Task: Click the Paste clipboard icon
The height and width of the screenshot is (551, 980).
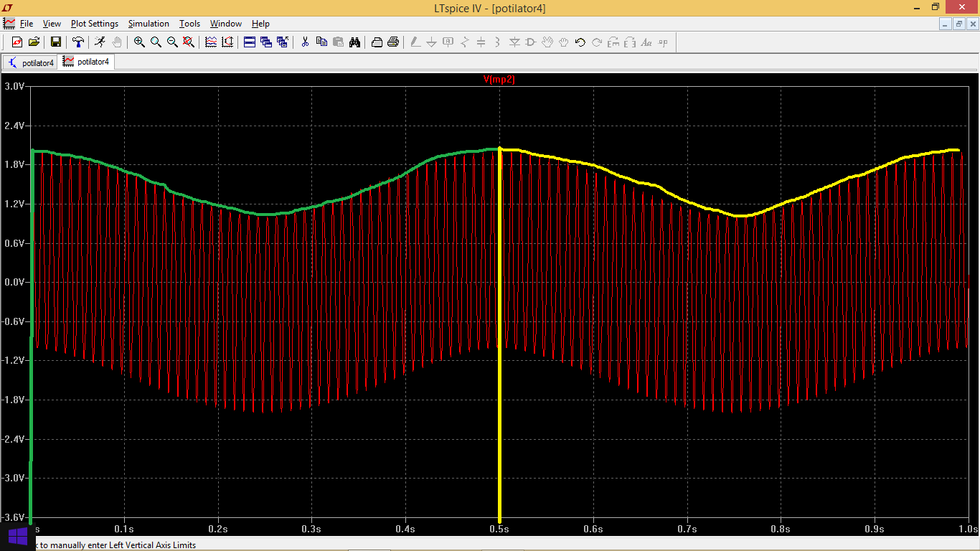Action: pyautogui.click(x=338, y=42)
